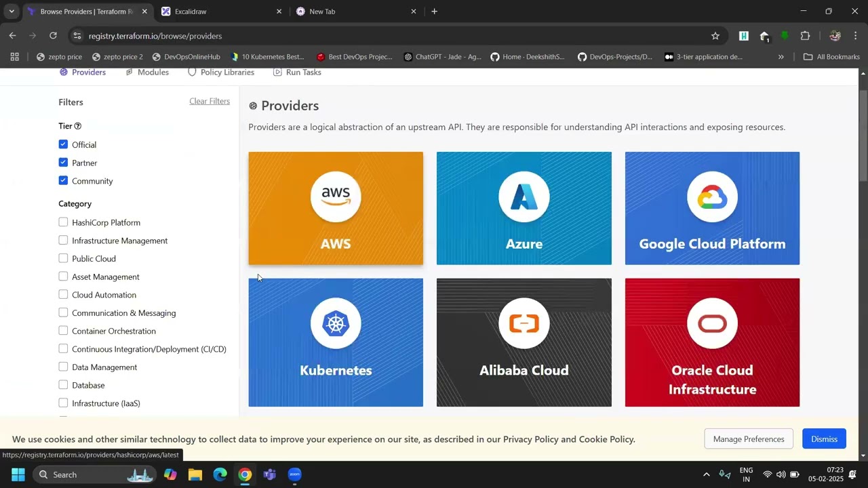Open the ChatGPT - Jade bookmark
This screenshot has height=488, width=868.
(442, 57)
